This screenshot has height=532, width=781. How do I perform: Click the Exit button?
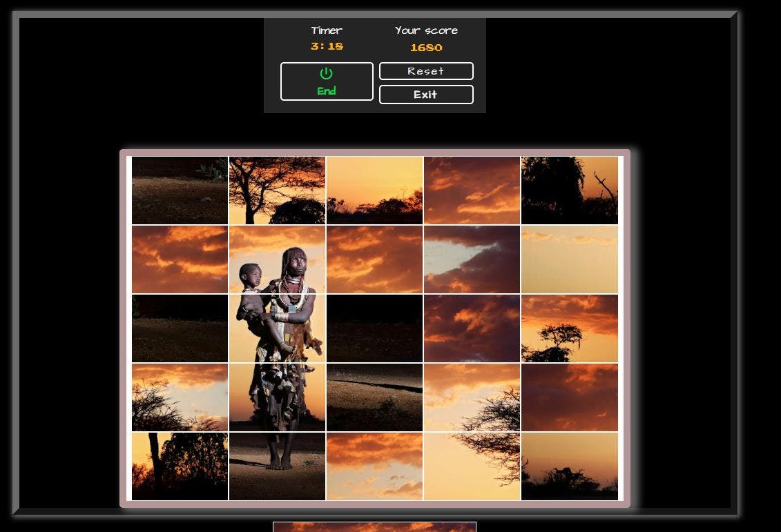click(426, 95)
